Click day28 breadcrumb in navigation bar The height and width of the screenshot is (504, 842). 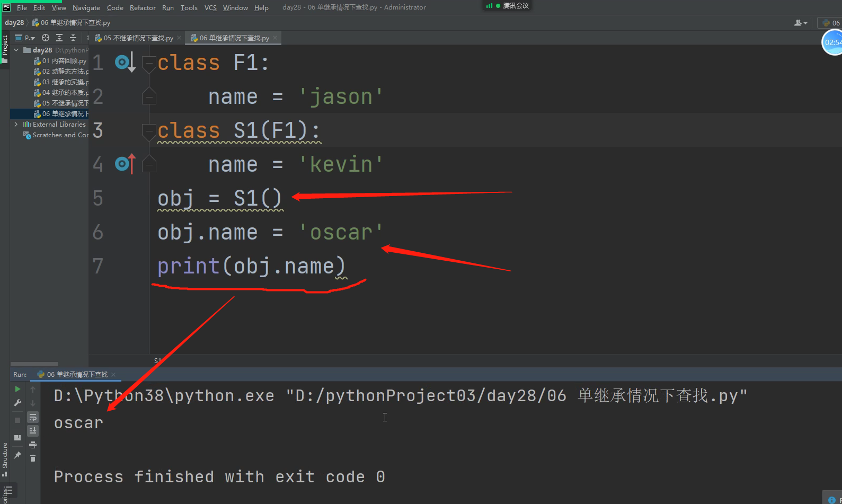pos(14,23)
